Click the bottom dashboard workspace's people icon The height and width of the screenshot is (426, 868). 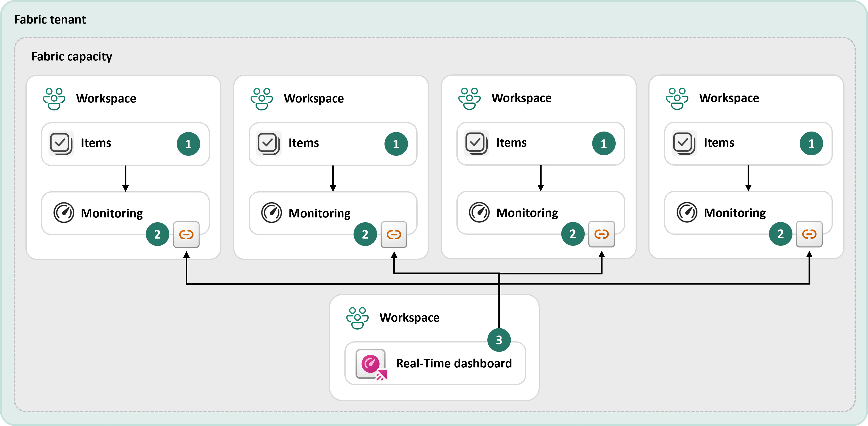point(357,318)
